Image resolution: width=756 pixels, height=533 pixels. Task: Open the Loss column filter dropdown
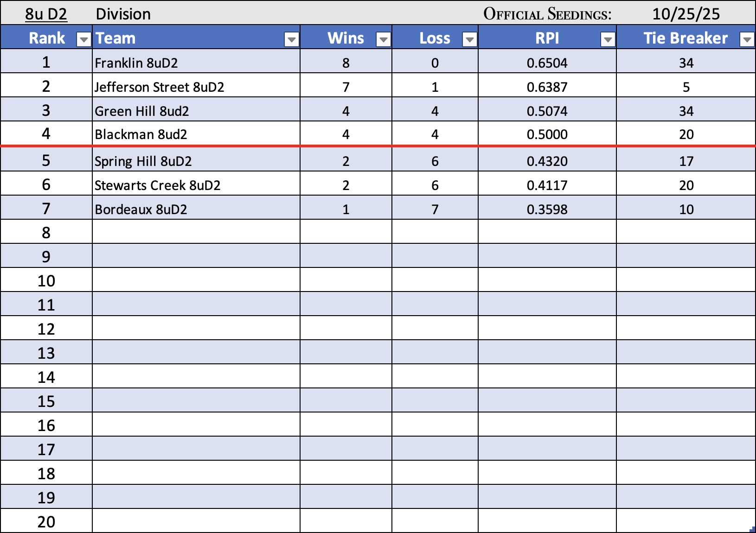[x=469, y=40]
